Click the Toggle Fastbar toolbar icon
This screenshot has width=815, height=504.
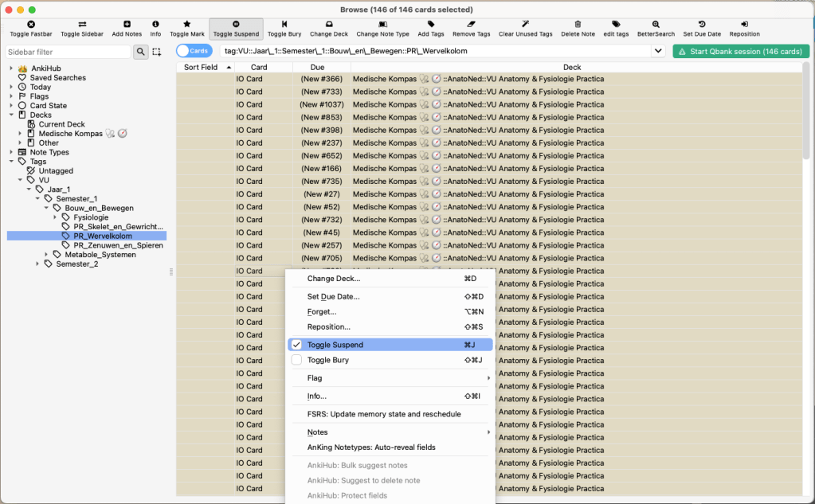(31, 25)
